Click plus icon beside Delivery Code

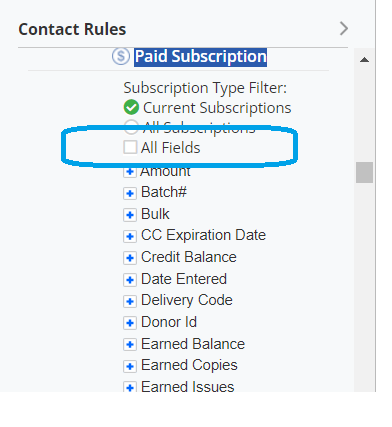coord(130,301)
